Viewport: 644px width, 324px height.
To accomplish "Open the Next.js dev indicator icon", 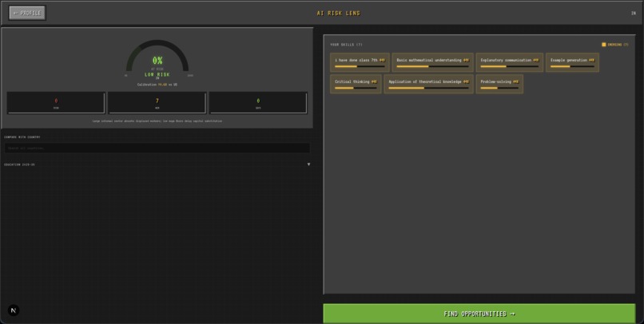I will tap(14, 310).
